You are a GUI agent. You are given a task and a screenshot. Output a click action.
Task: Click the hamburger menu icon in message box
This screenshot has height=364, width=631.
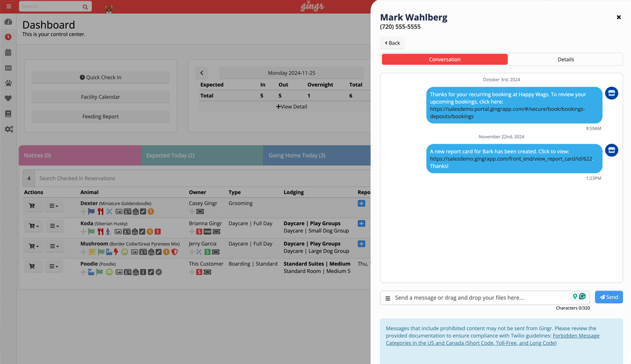click(x=388, y=298)
